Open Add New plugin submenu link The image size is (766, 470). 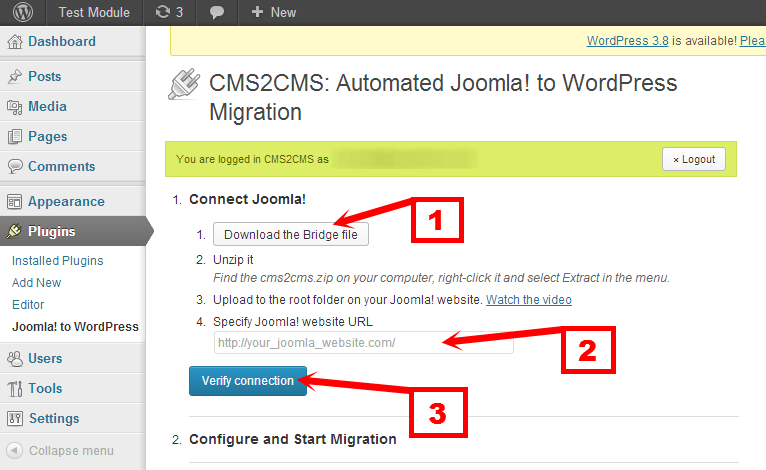(x=37, y=283)
